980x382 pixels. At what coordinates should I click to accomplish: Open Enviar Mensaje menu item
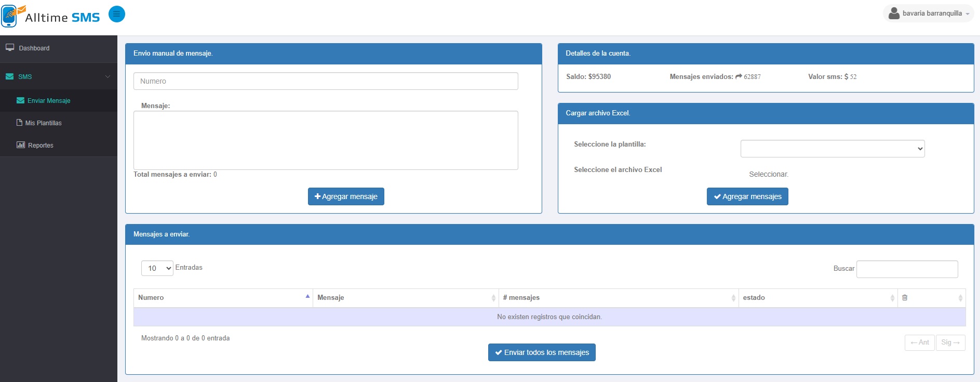[49, 101]
